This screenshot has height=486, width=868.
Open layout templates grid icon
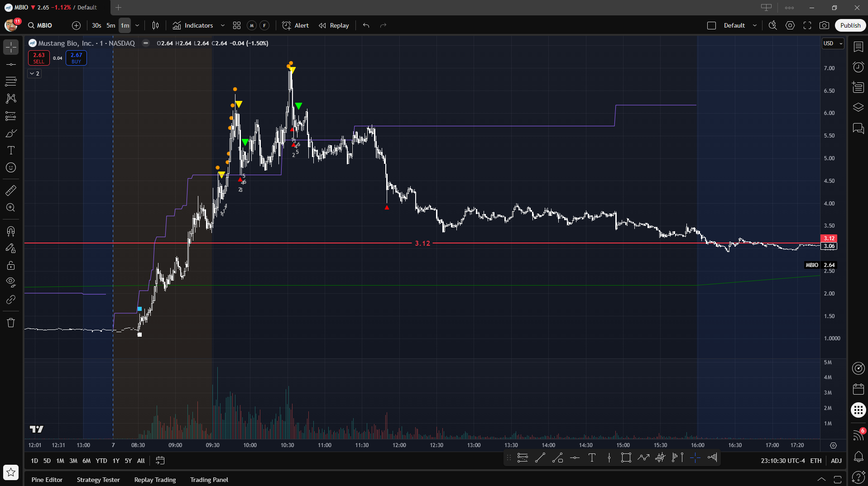[x=236, y=25]
